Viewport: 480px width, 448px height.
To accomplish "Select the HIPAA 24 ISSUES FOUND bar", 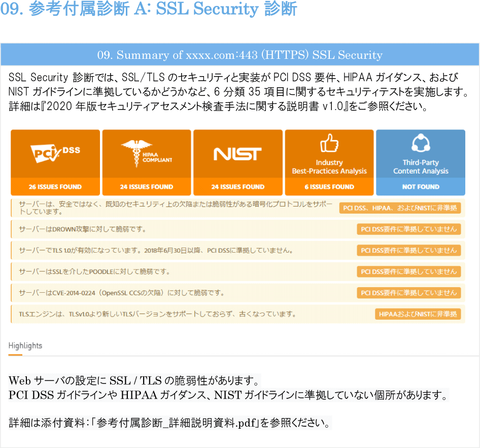I will tap(147, 187).
